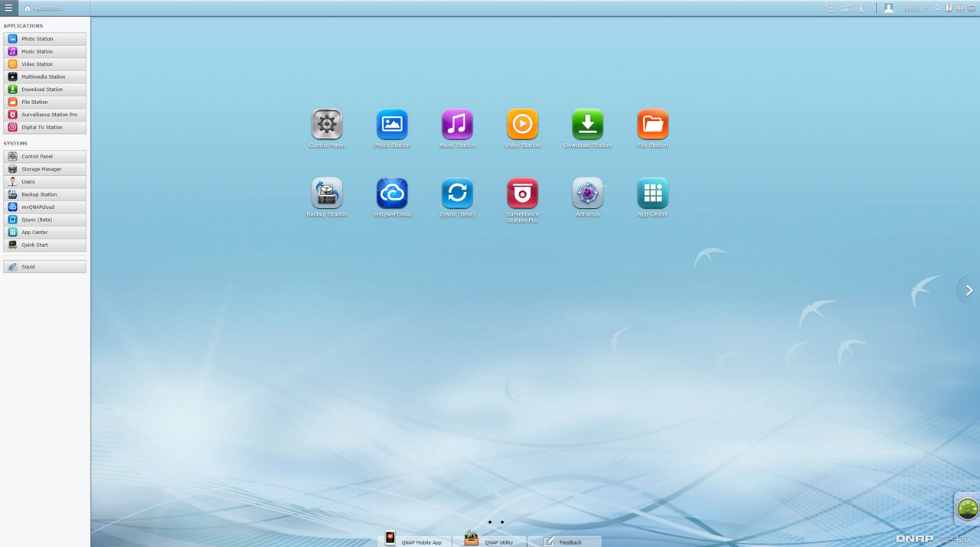The width and height of the screenshot is (980, 547).
Task: Click the QNAP Mobile App button
Action: [x=414, y=541]
